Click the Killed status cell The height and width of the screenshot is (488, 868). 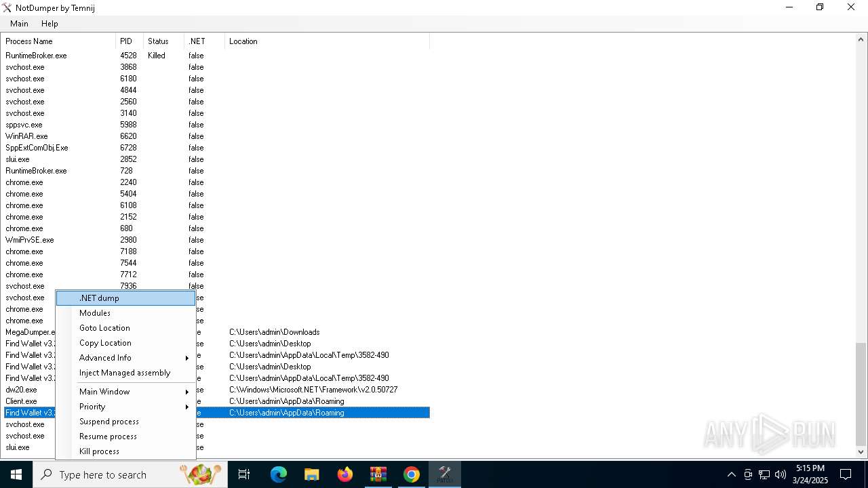(157, 56)
